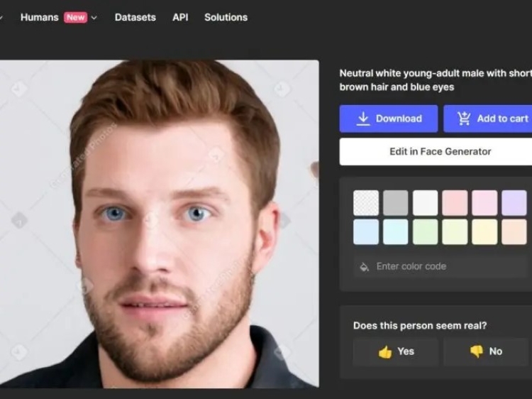Open the Datasets menu item

click(135, 17)
